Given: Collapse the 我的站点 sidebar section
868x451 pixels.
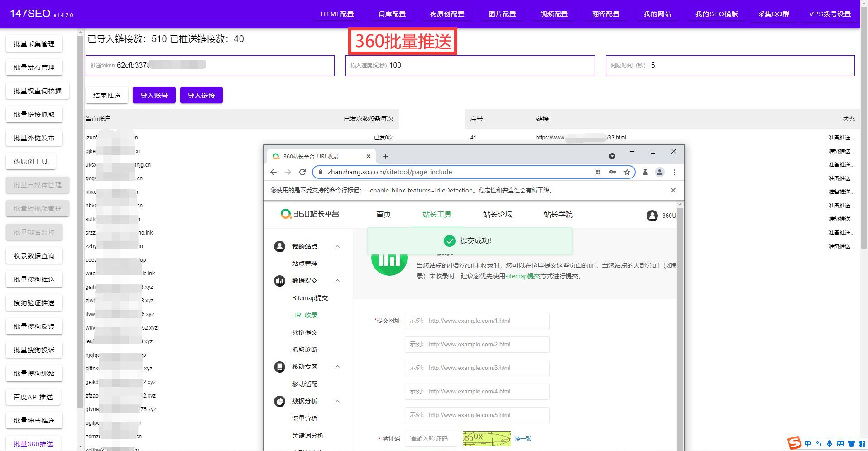Looking at the screenshot, I should 337,246.
